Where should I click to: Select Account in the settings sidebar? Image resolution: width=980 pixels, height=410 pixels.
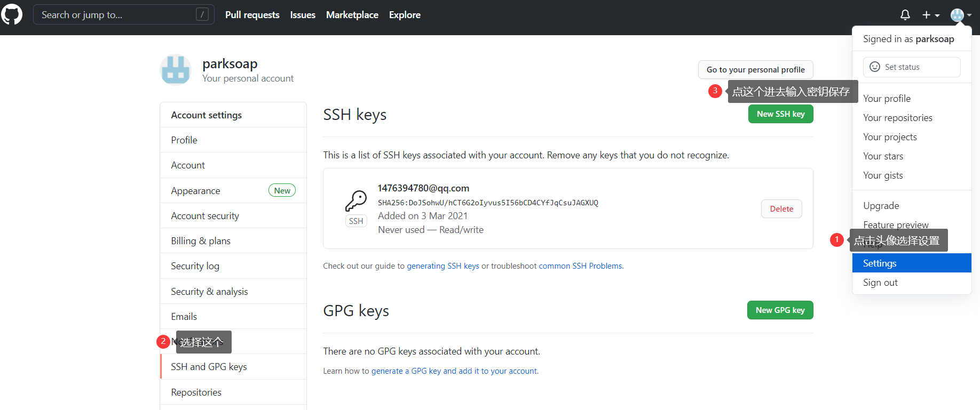coord(233,165)
